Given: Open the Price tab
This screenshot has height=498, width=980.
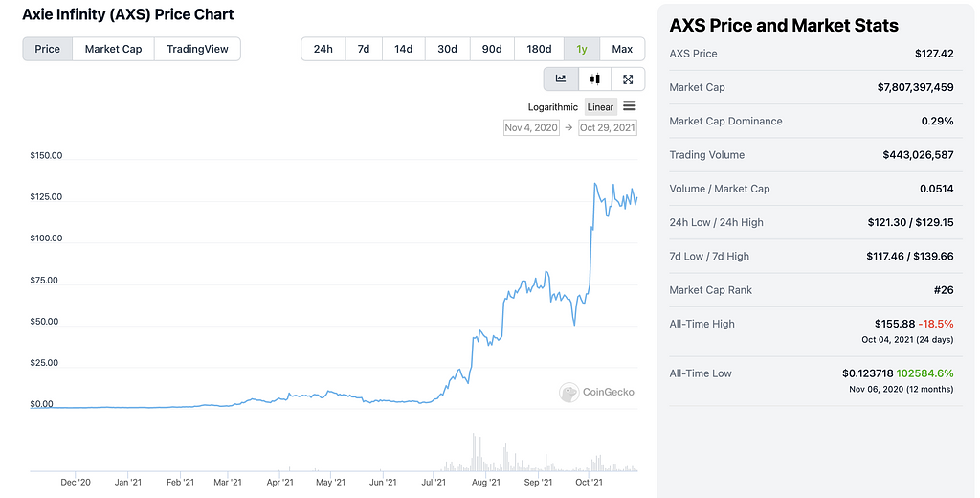Looking at the screenshot, I should [x=48, y=49].
